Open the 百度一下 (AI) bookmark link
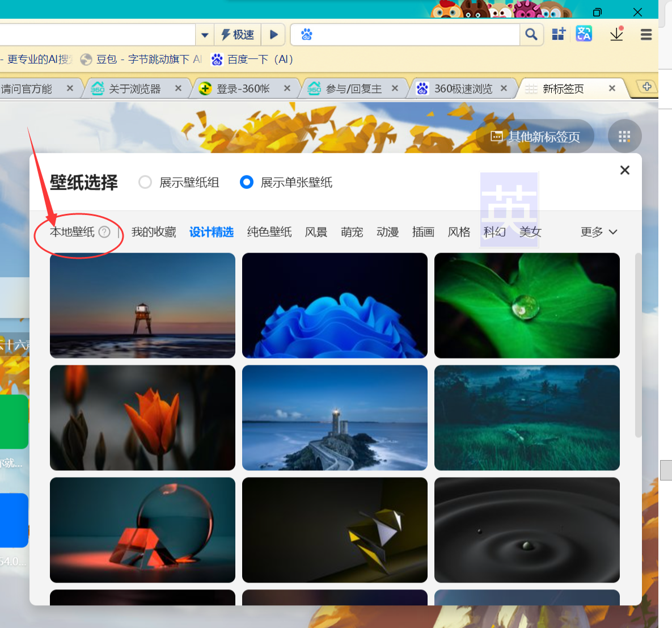This screenshot has width=672, height=628. point(252,59)
